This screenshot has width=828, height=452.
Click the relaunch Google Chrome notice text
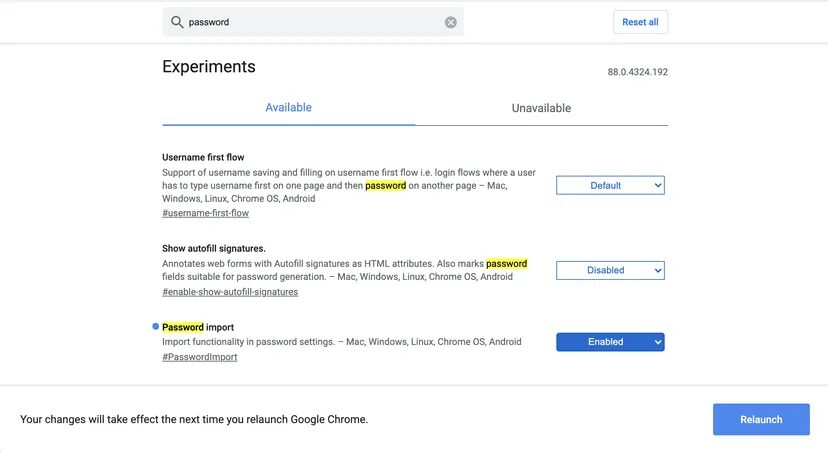194,420
